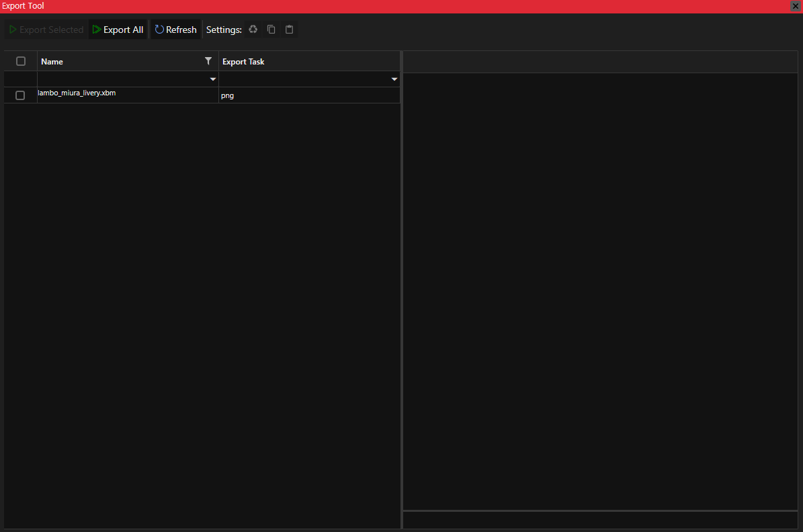Click the Export Task filter input field
This screenshot has height=532, width=803.
tap(302, 79)
